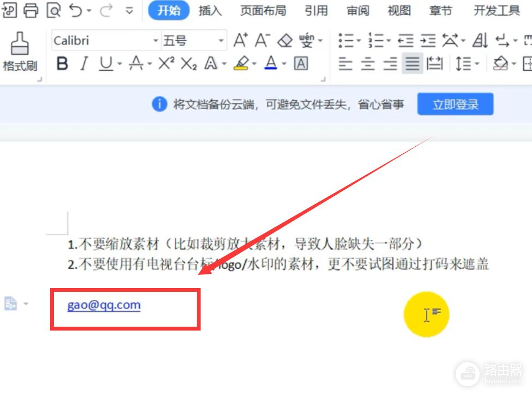Click the 立即登录 login button
The width and height of the screenshot is (532, 396).
point(455,104)
